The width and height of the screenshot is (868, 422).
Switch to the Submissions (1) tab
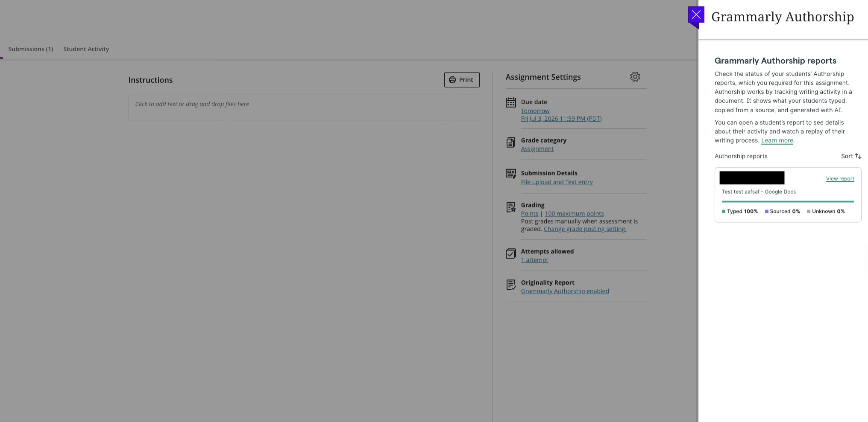(31, 49)
